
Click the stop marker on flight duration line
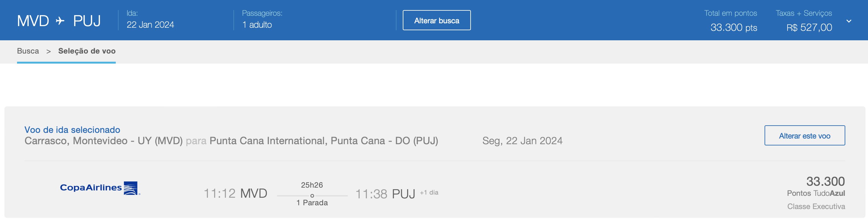pyautogui.click(x=312, y=195)
